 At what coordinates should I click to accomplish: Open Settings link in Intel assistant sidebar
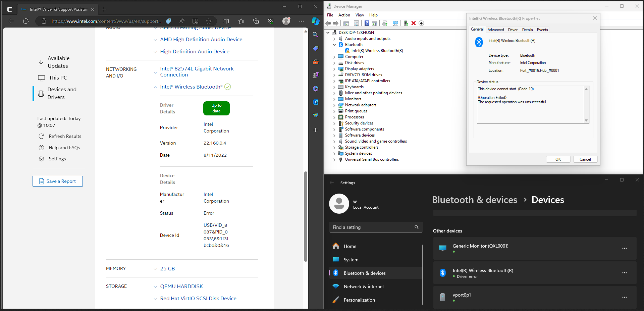point(53,159)
